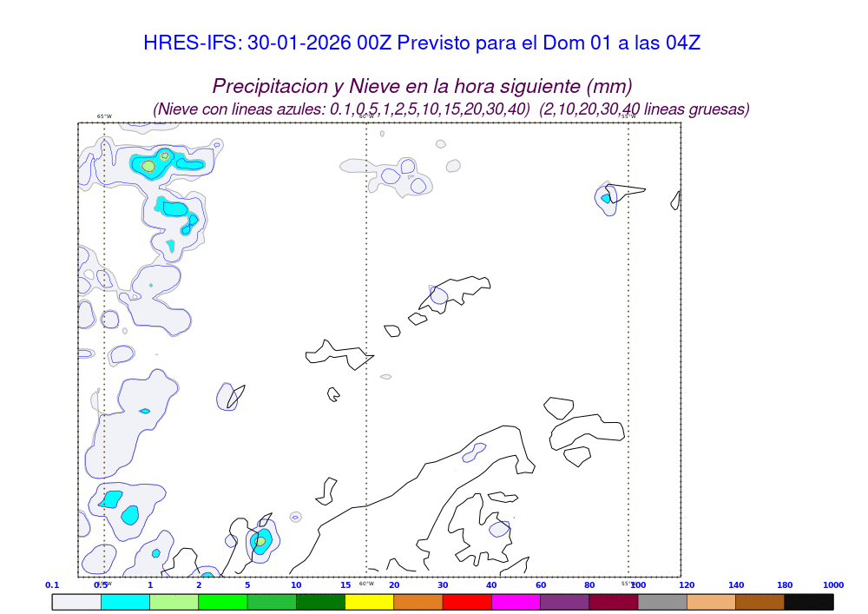868x614 pixels.
Task: Pick the orange swatch in the color bar
Action: pos(418,601)
